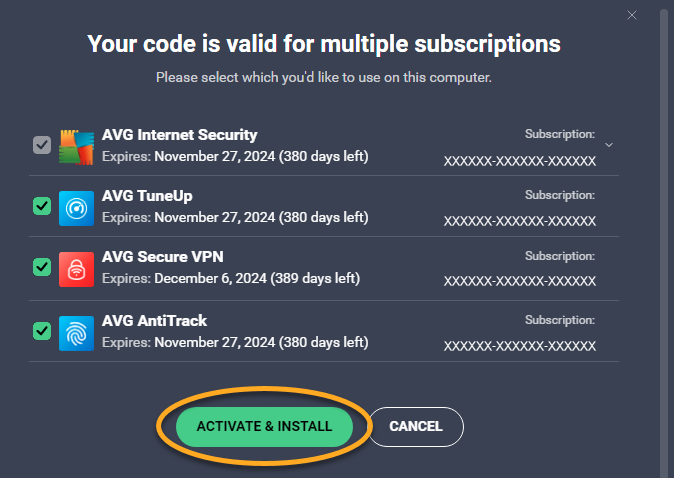674x478 pixels.
Task: Click the AVG Internet Security product icon
Action: [76, 146]
